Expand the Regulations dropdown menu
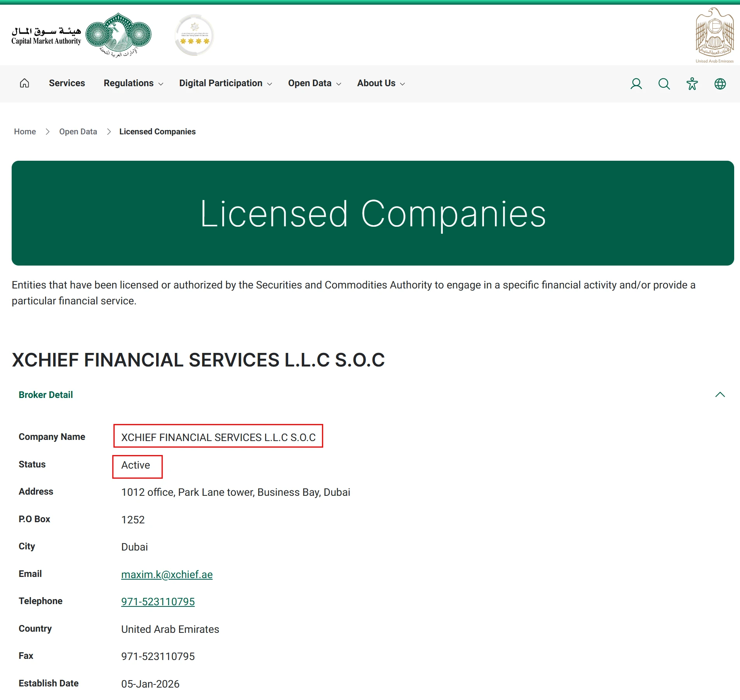740x700 pixels. tap(133, 83)
